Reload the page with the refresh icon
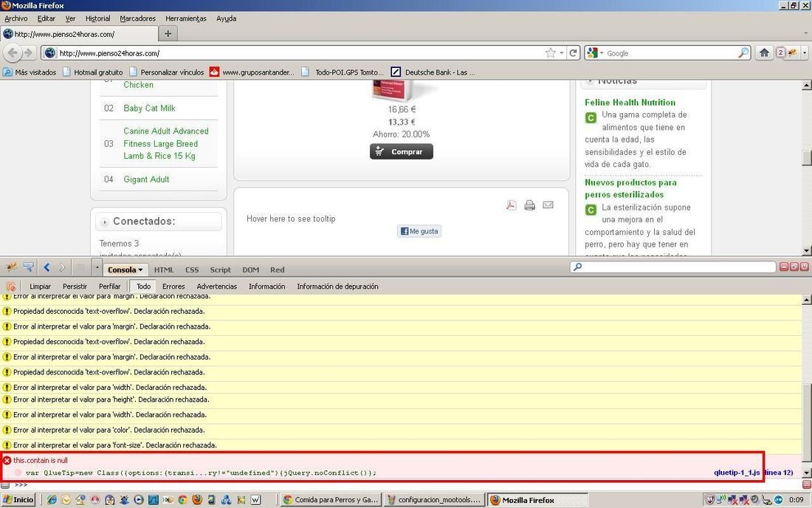812x508 pixels. (574, 53)
